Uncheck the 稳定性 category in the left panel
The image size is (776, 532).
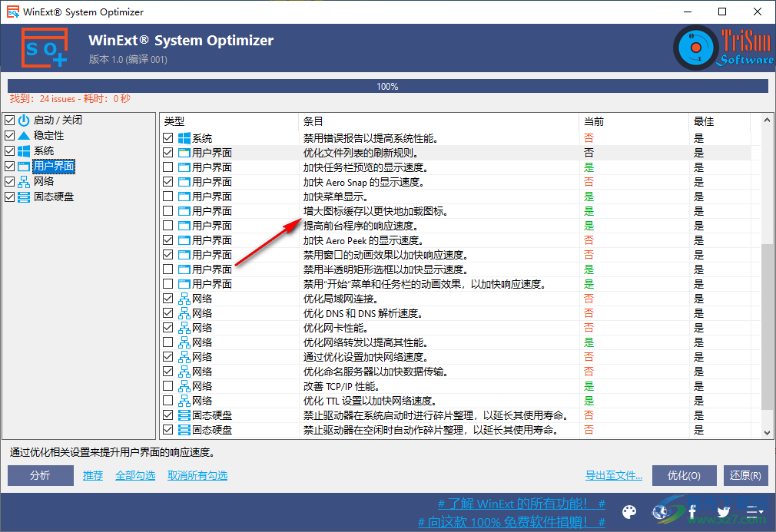[8, 135]
